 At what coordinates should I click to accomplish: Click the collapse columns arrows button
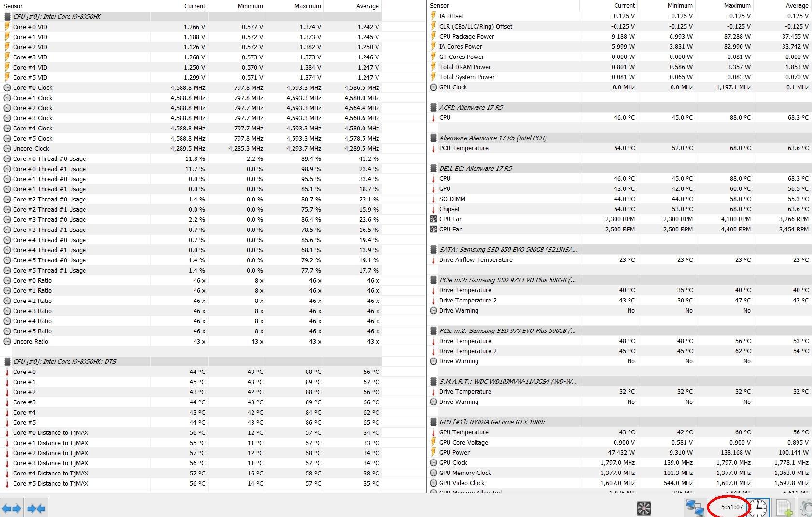pos(36,508)
